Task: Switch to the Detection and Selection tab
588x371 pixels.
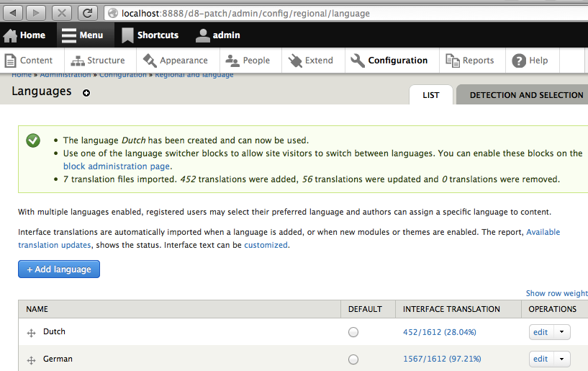Action: pyautogui.click(x=523, y=95)
